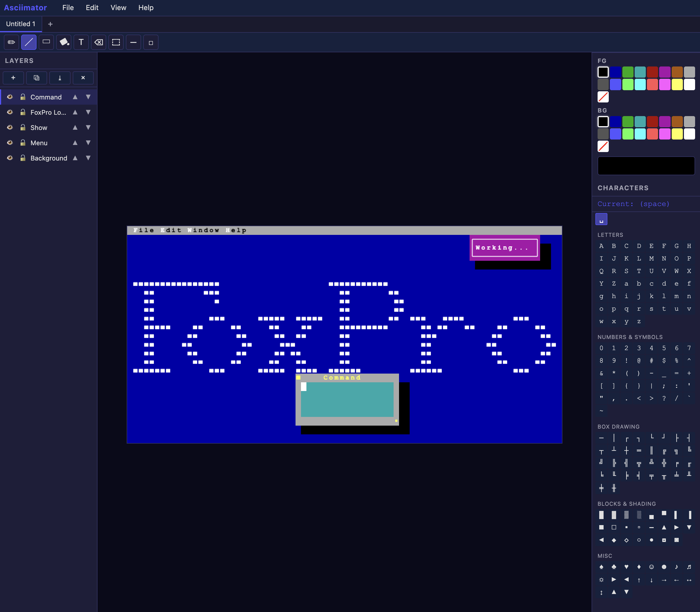Switch to the Untitled 1 tab
This screenshot has height=612, width=700.
click(21, 24)
